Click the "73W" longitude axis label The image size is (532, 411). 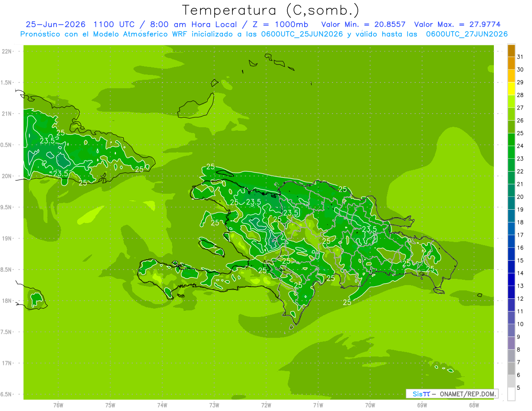214,405
